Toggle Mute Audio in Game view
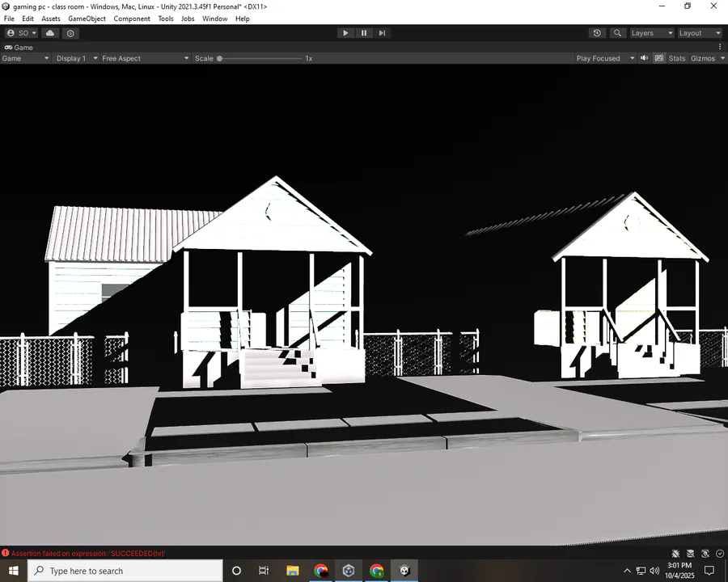The height and width of the screenshot is (582, 728). [x=645, y=58]
